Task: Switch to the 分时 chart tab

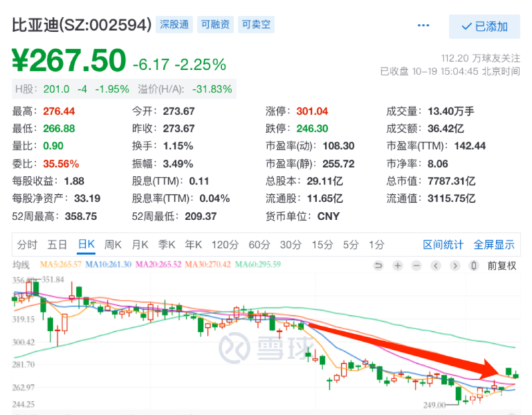Action: pos(27,245)
